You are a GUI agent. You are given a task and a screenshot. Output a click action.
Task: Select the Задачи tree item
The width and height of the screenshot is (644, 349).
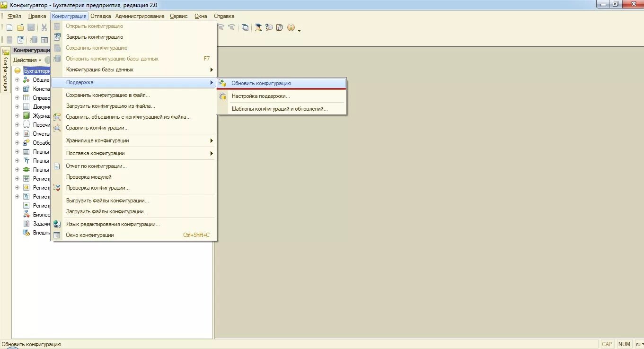[41, 224]
